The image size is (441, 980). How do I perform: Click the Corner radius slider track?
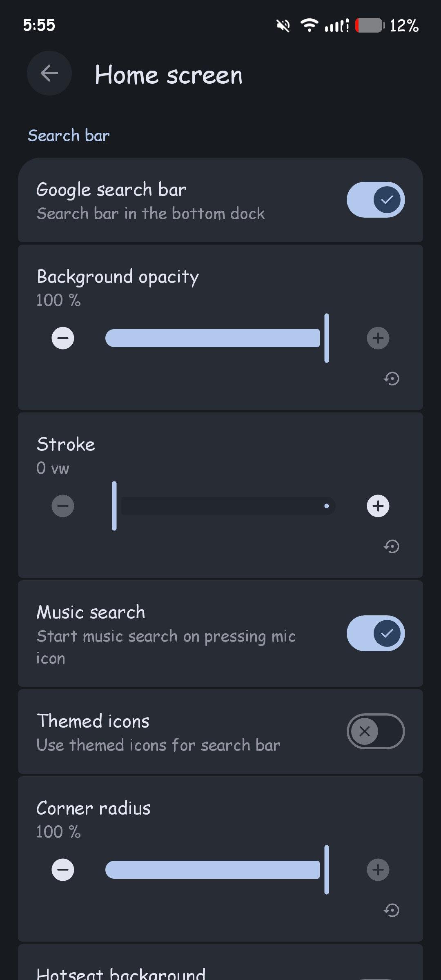tap(212, 870)
